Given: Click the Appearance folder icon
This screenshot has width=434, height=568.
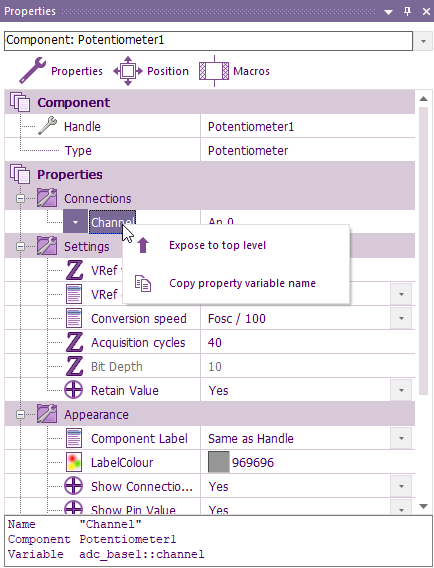Looking at the screenshot, I should click(x=47, y=414).
